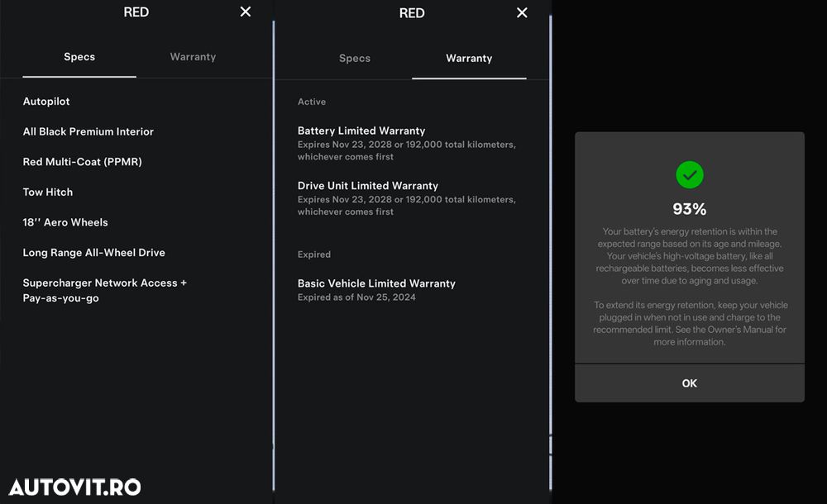Click the RED title of the left panel
The height and width of the screenshot is (504, 827).
(136, 12)
